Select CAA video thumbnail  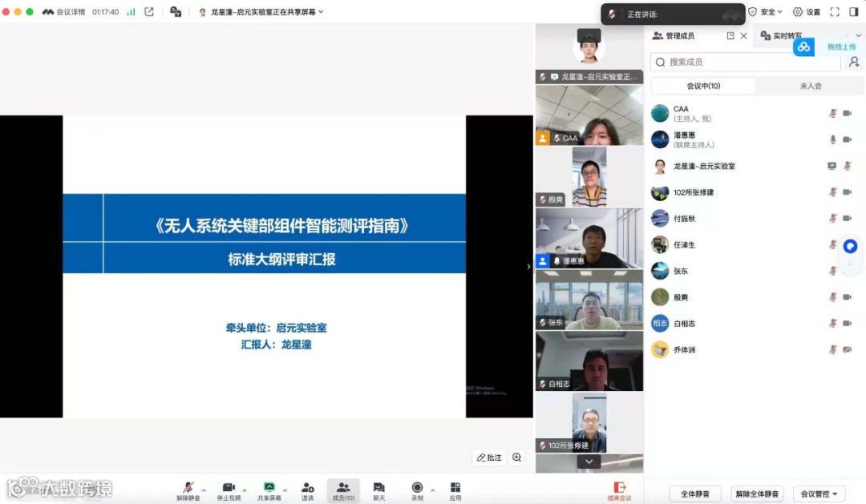pos(589,115)
